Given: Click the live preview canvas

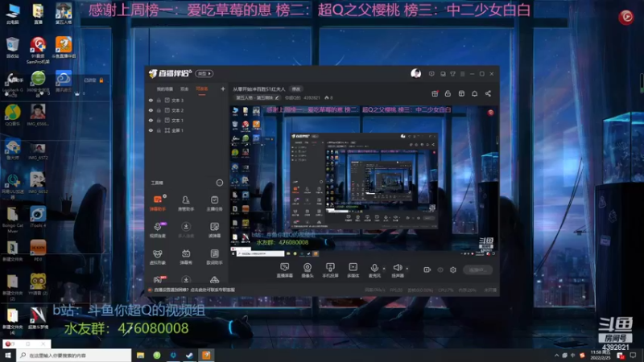Looking at the screenshot, I should 364,182.
